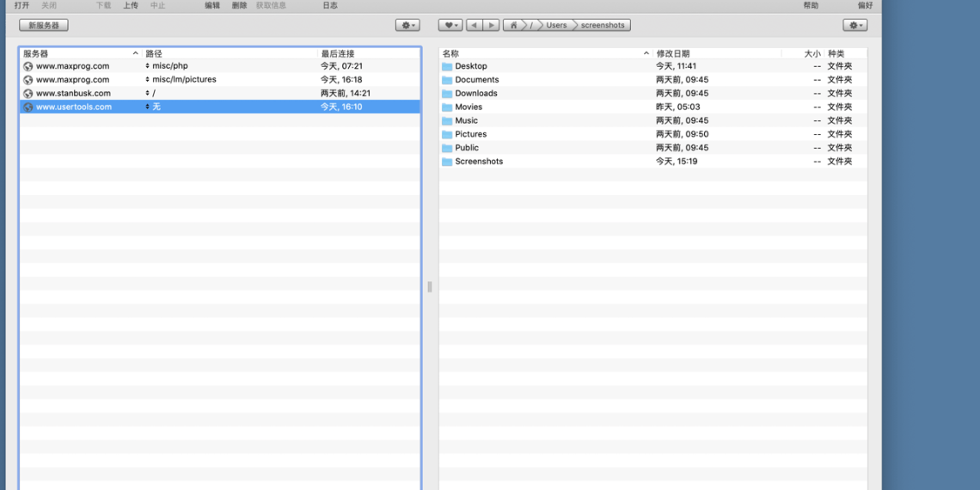Click the Pictures folder icon
The width and height of the screenshot is (980, 490).
(x=447, y=134)
